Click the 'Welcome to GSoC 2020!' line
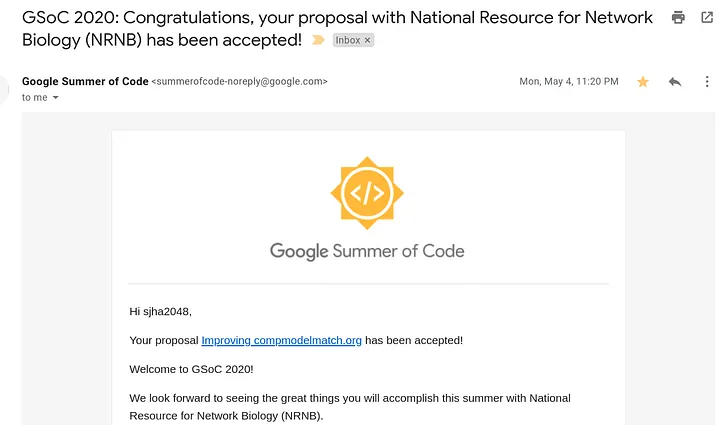The width and height of the screenshot is (720, 425). (192, 369)
